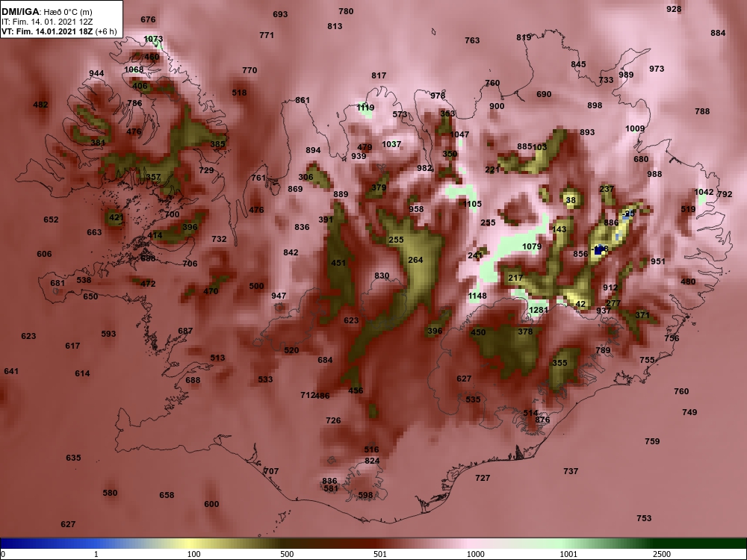
Task: Click the map value 958
Action: pyautogui.click(x=416, y=209)
